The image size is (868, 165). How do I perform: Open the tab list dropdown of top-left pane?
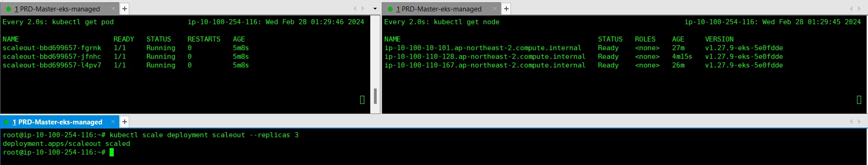[375, 9]
